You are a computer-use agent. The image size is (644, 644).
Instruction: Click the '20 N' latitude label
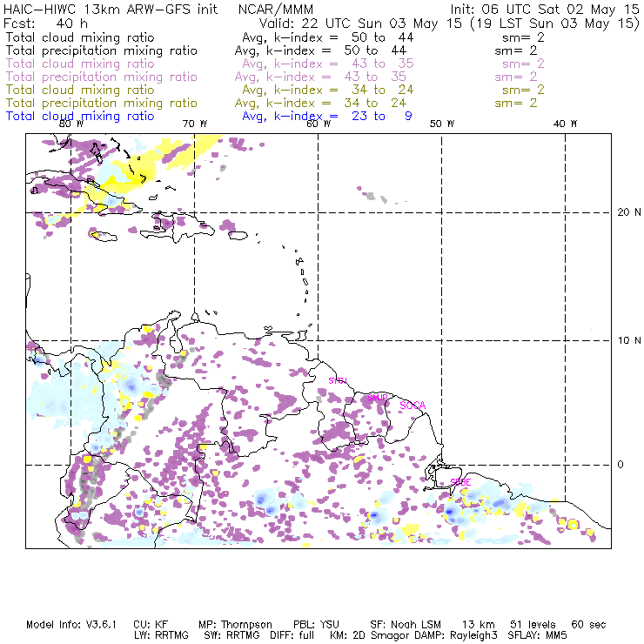click(629, 212)
